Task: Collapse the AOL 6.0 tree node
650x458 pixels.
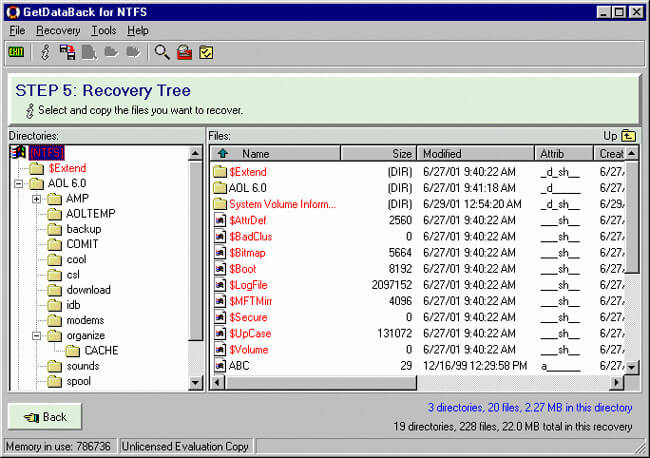Action: [x=18, y=184]
